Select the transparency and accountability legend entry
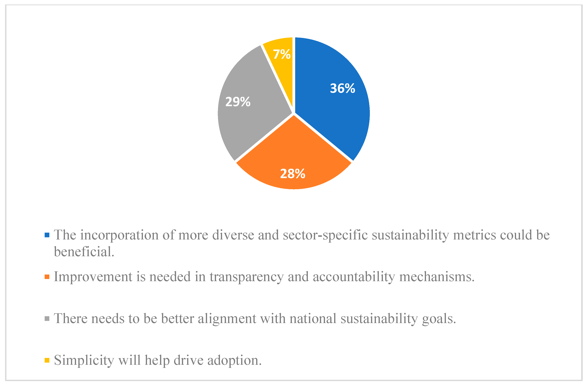This screenshot has height=385, width=588. click(264, 277)
